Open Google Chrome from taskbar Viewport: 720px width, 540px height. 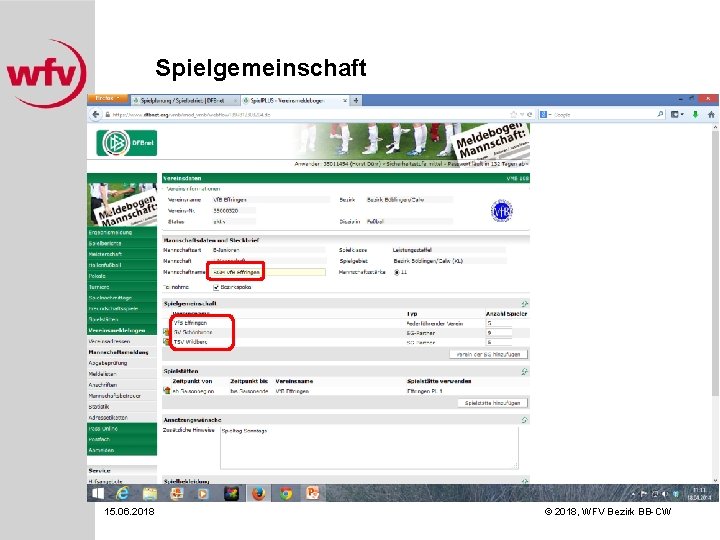coord(286,494)
